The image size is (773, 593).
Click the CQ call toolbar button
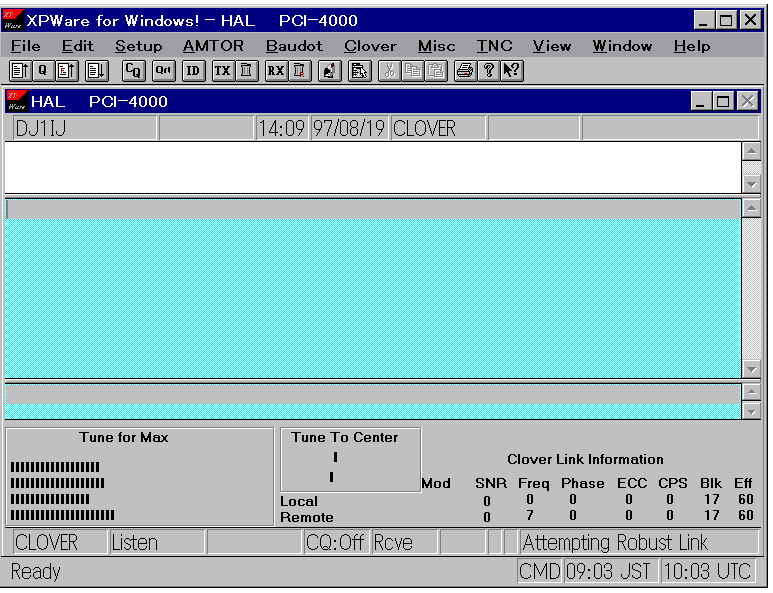pyautogui.click(x=133, y=71)
